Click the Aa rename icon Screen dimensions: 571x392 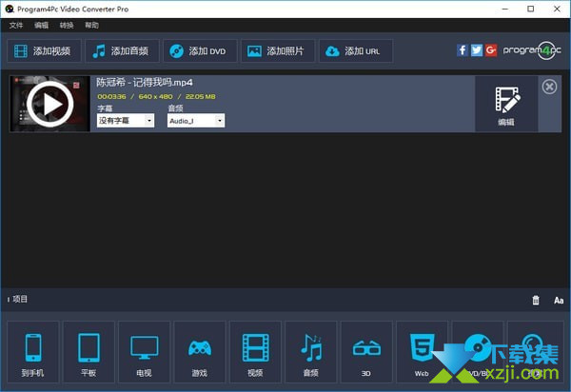point(559,301)
